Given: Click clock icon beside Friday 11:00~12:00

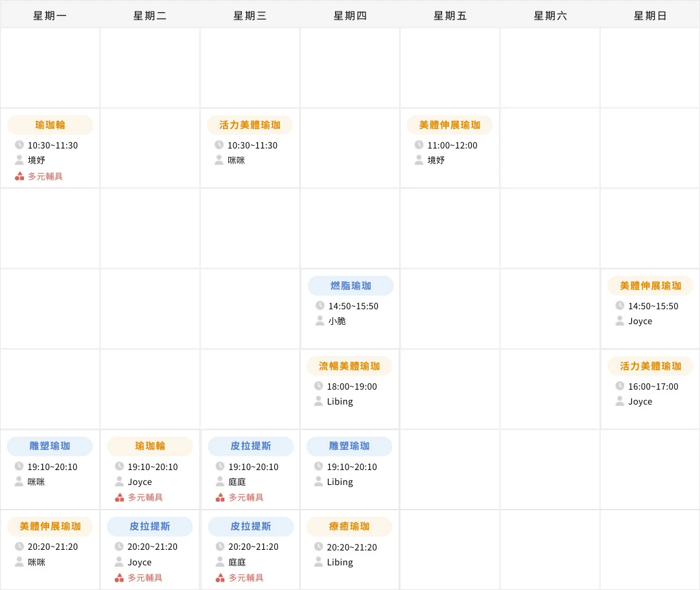Looking at the screenshot, I should pos(419,145).
